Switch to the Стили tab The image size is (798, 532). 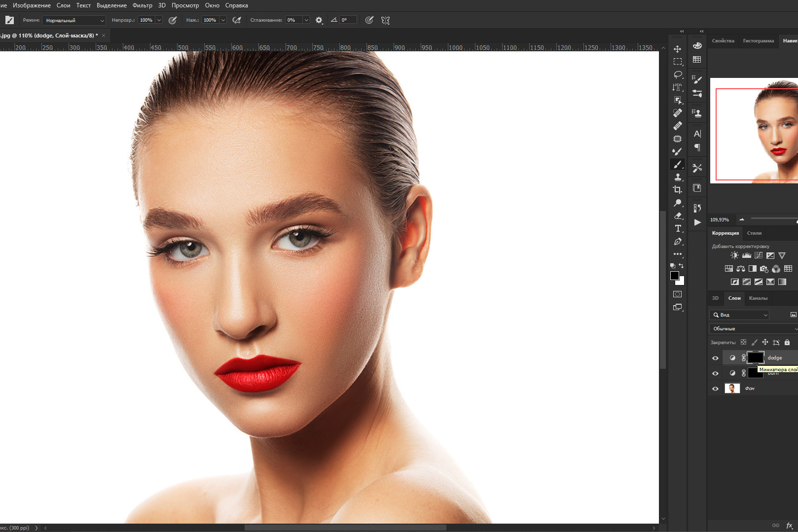pos(754,233)
